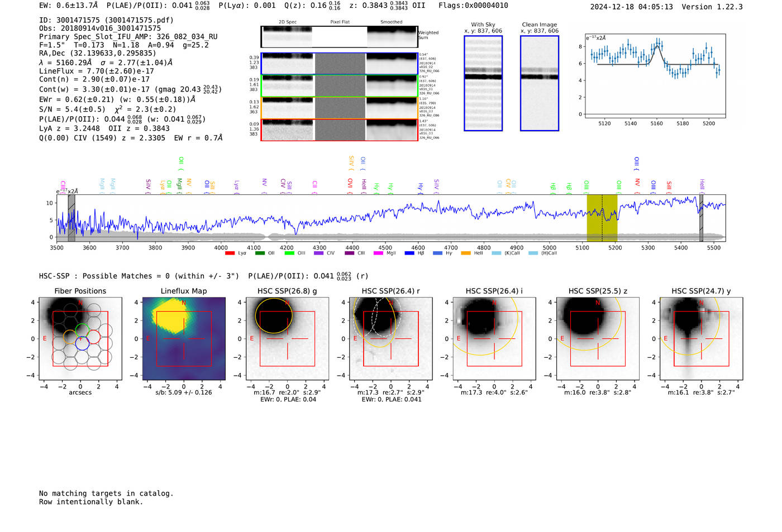Open the HSC SSP(26.4) i image
Image resolution: width=782 pixels, height=532 pixels.
coord(494,338)
